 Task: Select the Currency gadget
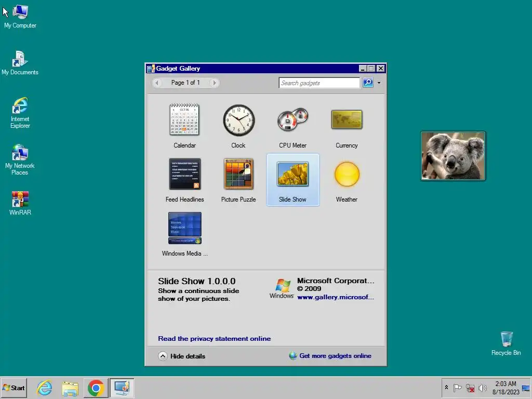coord(347,126)
